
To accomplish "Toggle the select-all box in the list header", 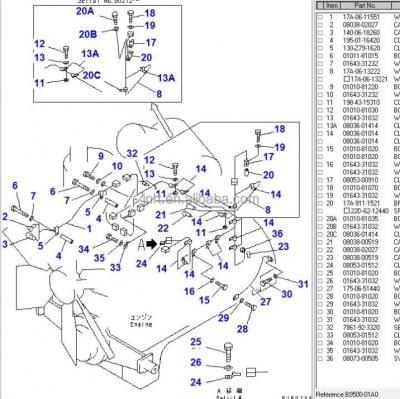I will coord(320,5).
